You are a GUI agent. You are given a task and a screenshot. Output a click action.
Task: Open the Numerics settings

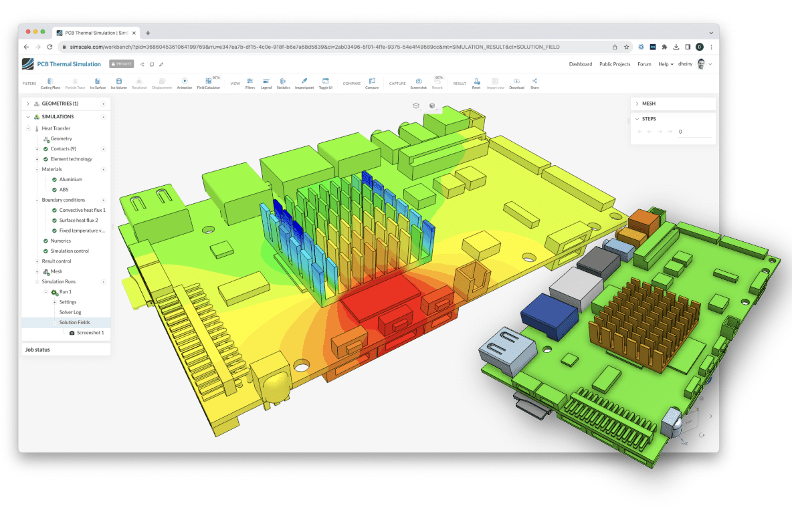[x=61, y=241]
